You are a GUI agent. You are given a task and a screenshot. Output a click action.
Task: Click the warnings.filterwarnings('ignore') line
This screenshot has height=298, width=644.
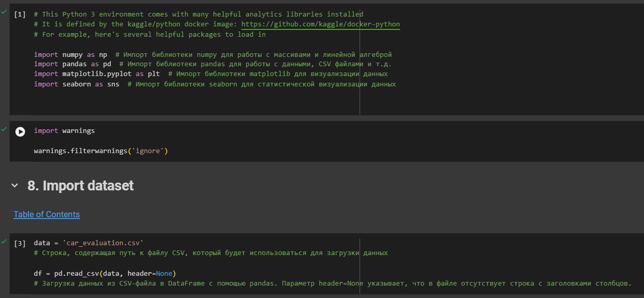[102, 151]
